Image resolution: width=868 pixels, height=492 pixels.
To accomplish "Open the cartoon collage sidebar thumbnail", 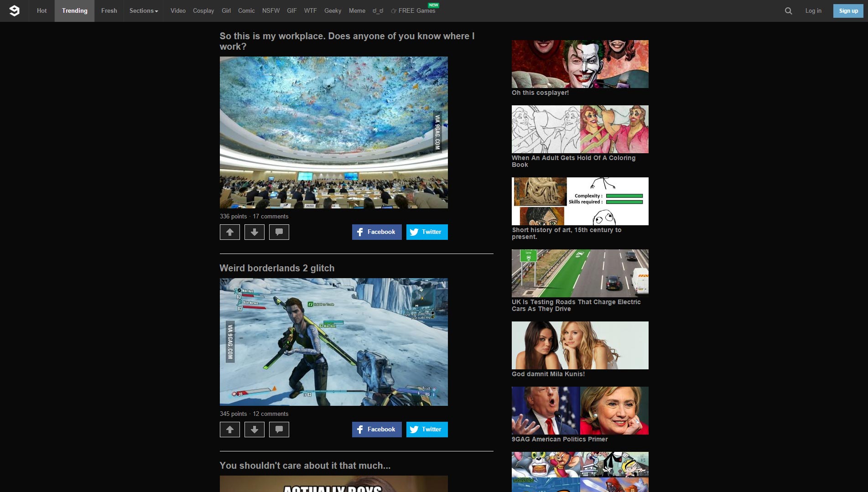I will (580, 472).
